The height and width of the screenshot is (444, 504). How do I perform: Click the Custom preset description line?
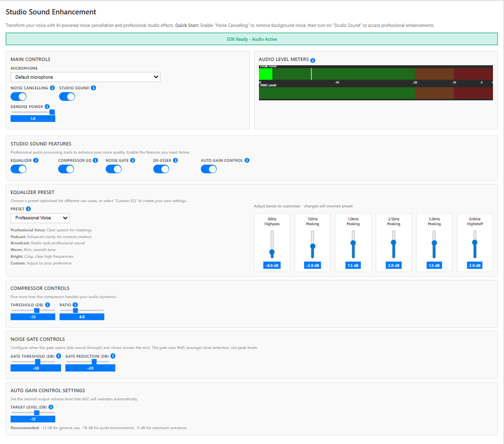(41, 263)
